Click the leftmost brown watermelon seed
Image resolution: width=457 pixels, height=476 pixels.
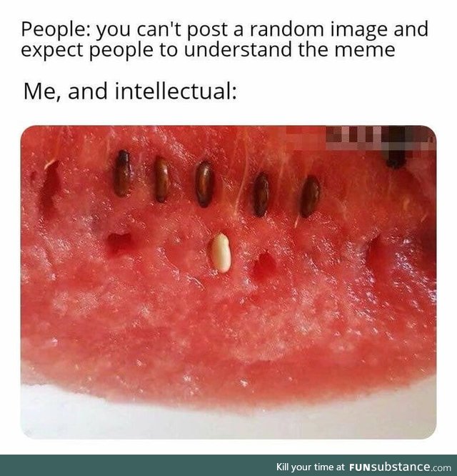coord(123,174)
